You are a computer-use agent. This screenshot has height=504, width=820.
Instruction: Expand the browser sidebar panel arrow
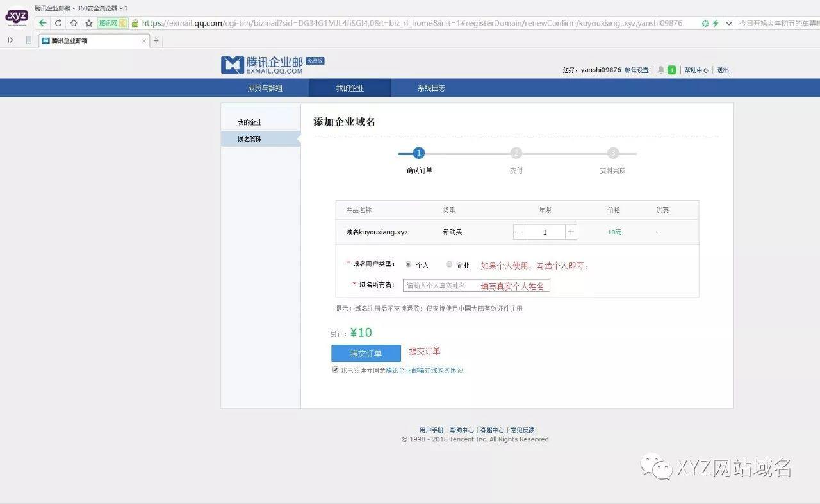(10, 40)
